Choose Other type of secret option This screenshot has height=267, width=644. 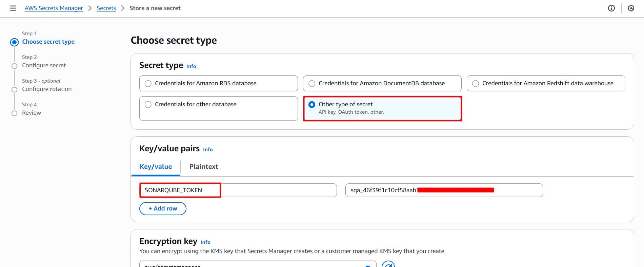click(x=382, y=109)
